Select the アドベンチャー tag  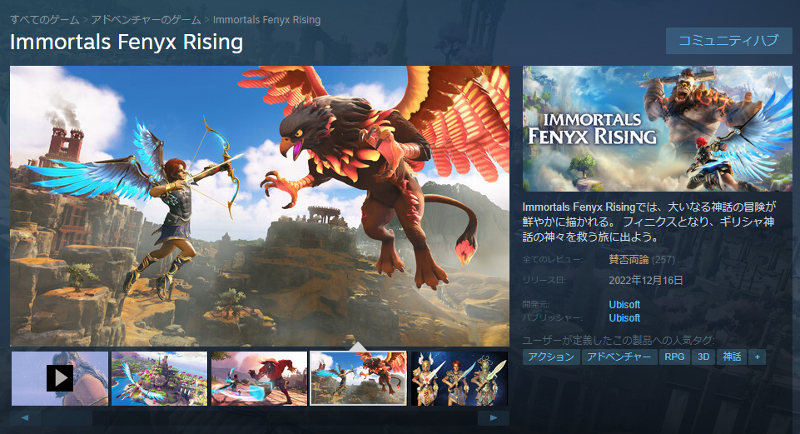click(x=619, y=357)
